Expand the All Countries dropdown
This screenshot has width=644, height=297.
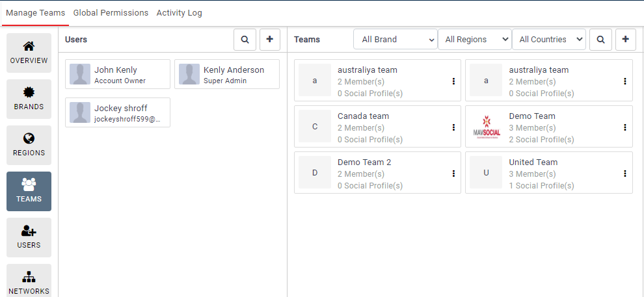coord(549,40)
